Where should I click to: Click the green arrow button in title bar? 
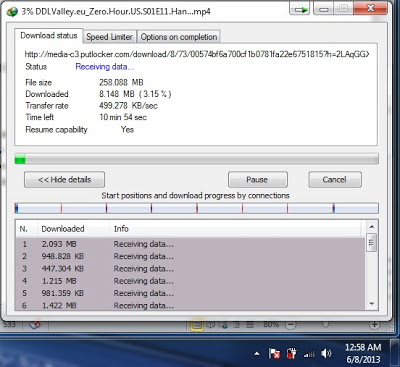pyautogui.click(x=300, y=10)
